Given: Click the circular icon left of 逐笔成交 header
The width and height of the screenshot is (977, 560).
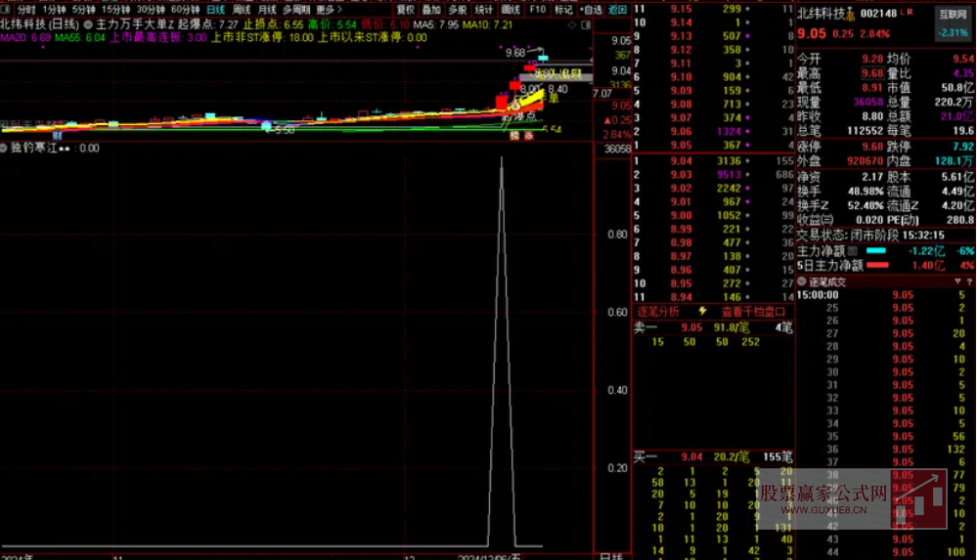Looking at the screenshot, I should coord(801,281).
